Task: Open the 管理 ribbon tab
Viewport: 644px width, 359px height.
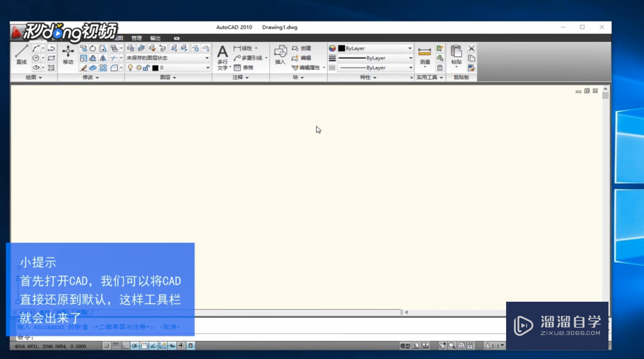Action: 136,38
